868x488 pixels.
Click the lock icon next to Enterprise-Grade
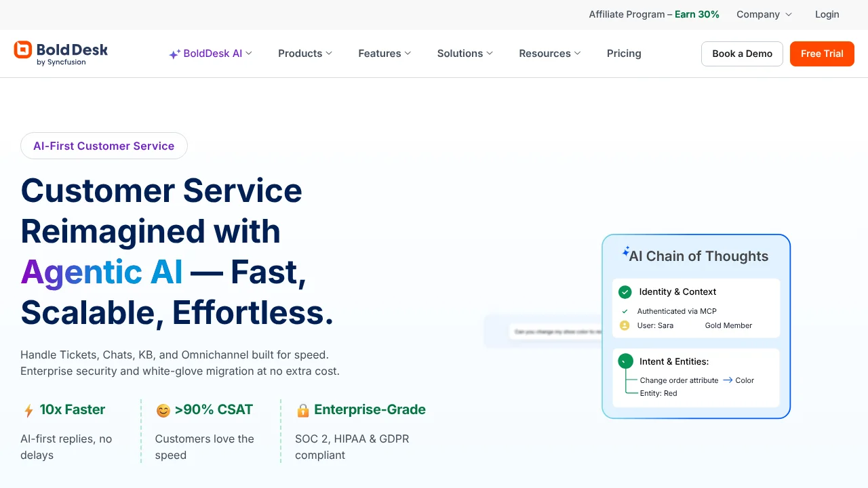303,410
